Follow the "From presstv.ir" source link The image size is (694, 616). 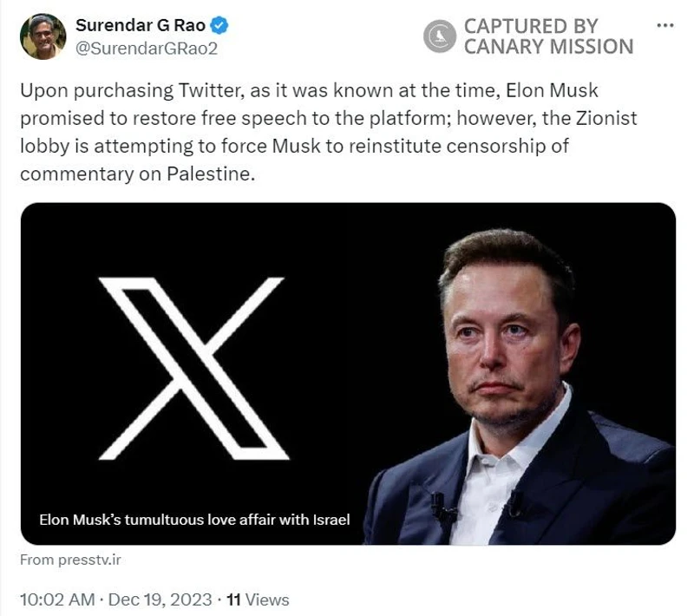71,560
